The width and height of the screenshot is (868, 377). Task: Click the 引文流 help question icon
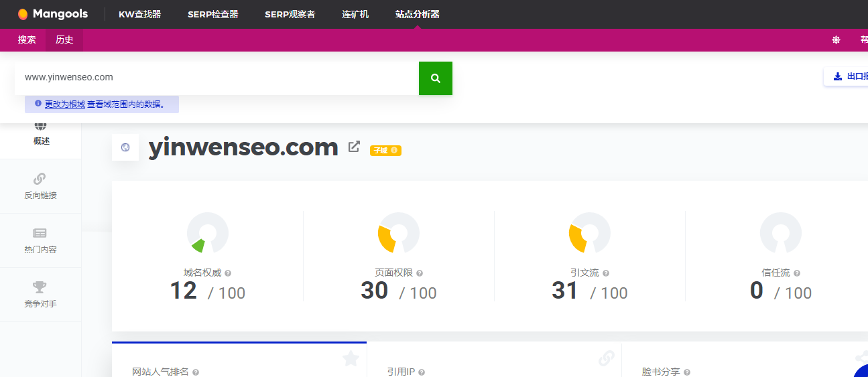click(x=606, y=273)
